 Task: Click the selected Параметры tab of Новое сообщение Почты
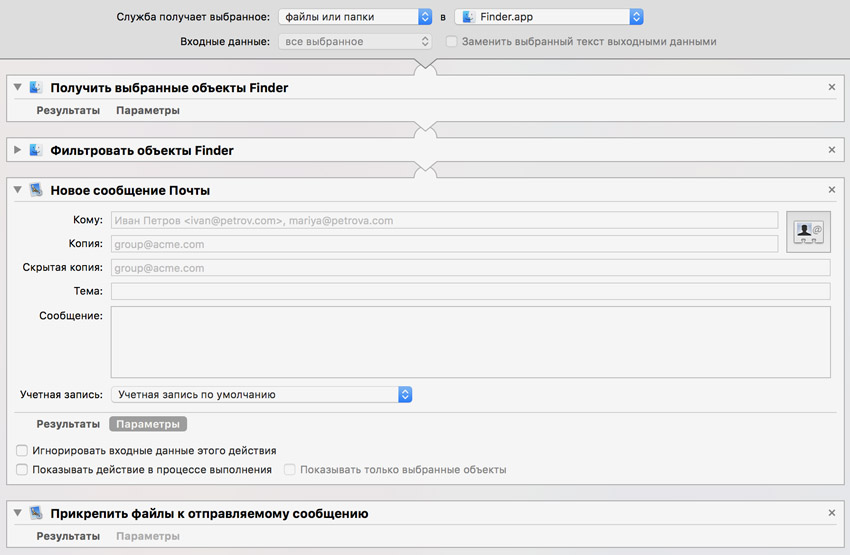tap(148, 424)
